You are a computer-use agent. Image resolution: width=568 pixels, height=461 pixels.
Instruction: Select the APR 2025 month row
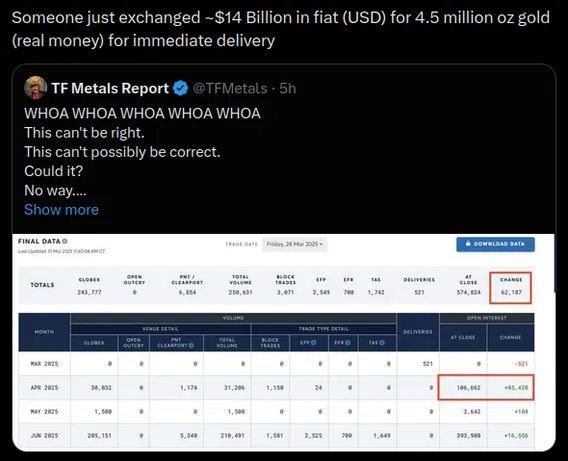(x=276, y=387)
